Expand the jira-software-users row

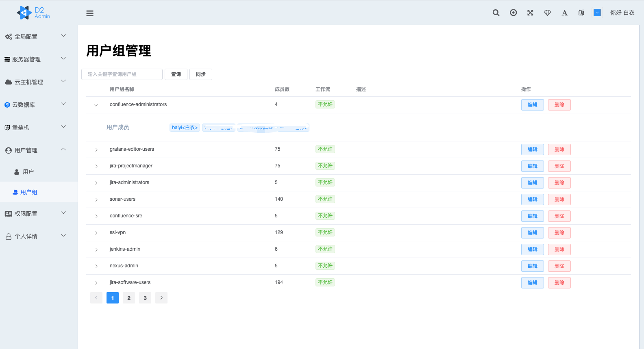point(96,283)
